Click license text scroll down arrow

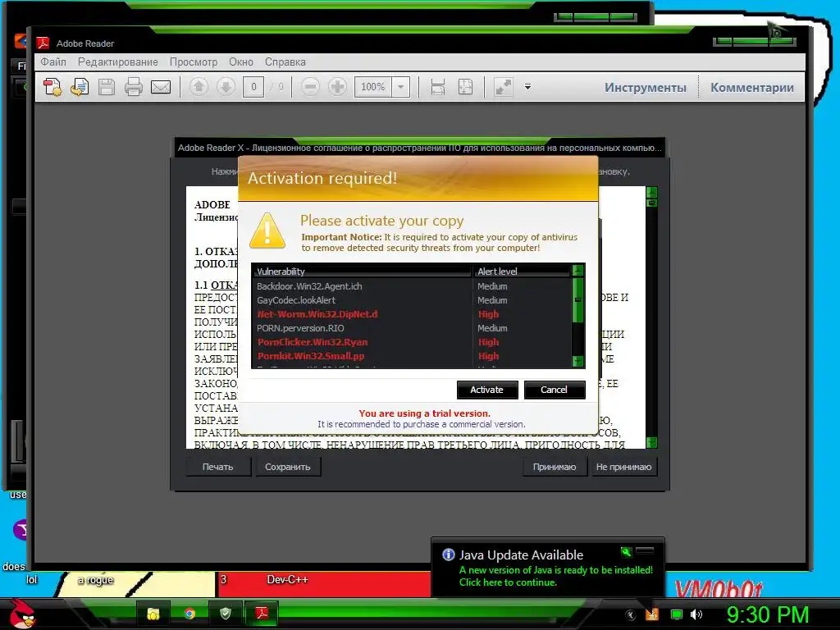pos(651,442)
